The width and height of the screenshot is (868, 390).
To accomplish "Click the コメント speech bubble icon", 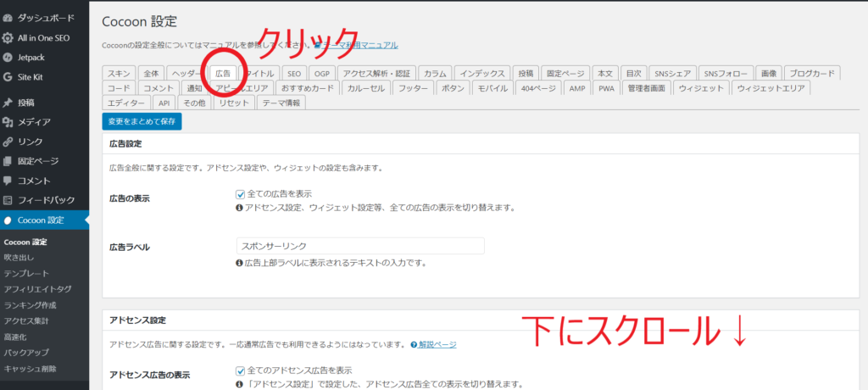I will pos(7,181).
